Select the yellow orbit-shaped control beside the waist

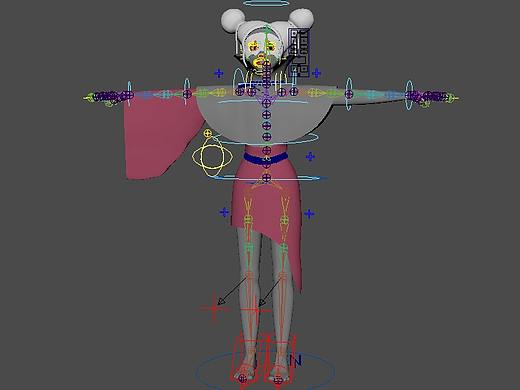[212, 156]
